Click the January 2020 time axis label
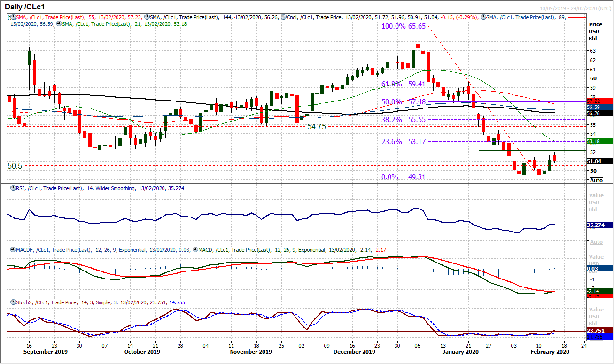 pos(461,352)
